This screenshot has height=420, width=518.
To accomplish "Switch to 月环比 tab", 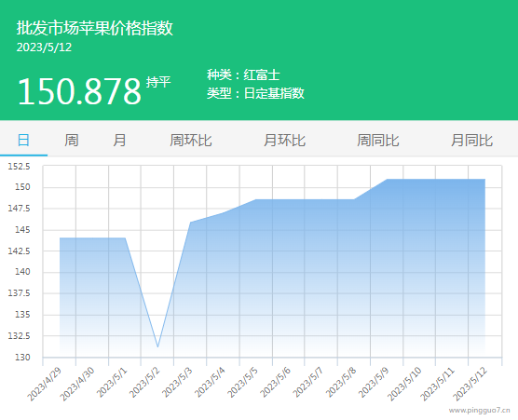I will [x=284, y=141].
